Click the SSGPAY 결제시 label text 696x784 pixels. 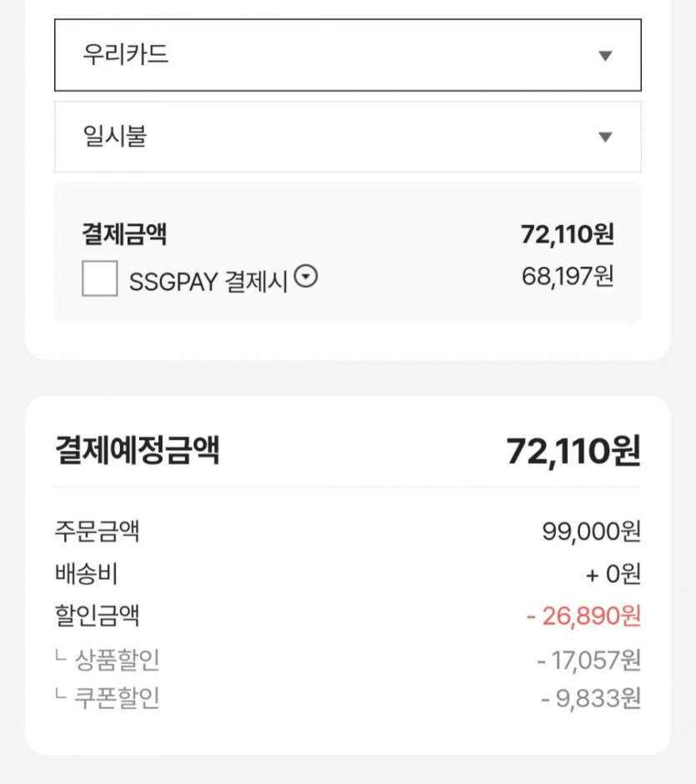coord(208,281)
